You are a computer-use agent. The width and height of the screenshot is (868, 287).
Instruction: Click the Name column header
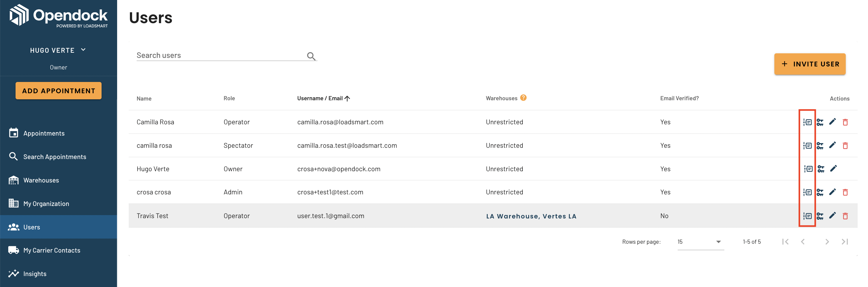point(144,99)
